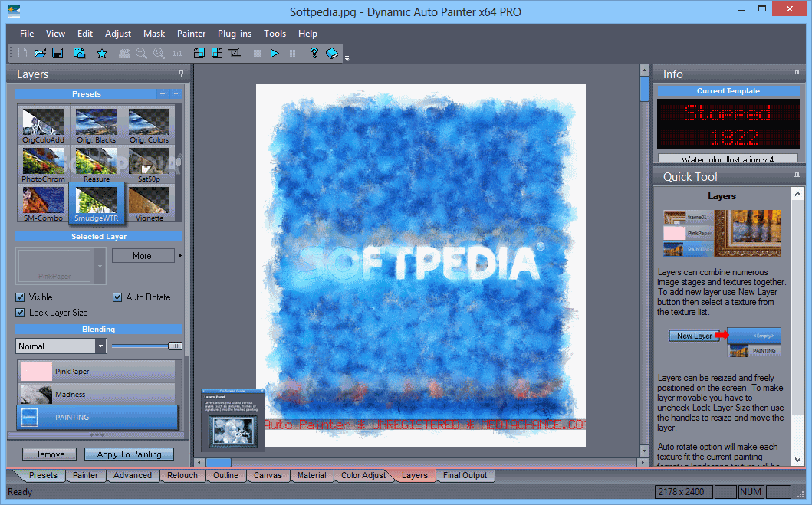Click the More button
This screenshot has height=505, width=812.
click(143, 256)
